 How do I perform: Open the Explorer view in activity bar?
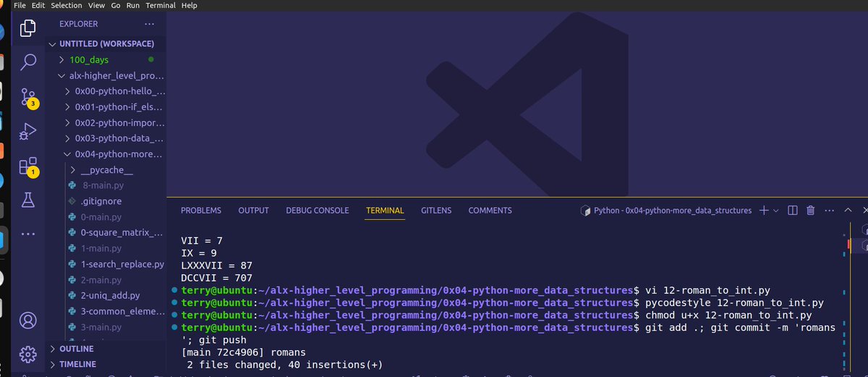click(27, 28)
